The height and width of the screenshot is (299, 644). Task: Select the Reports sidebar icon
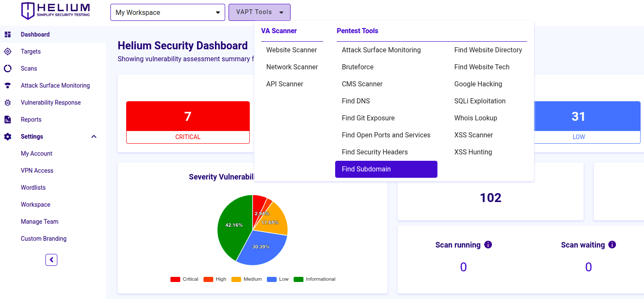(8, 119)
